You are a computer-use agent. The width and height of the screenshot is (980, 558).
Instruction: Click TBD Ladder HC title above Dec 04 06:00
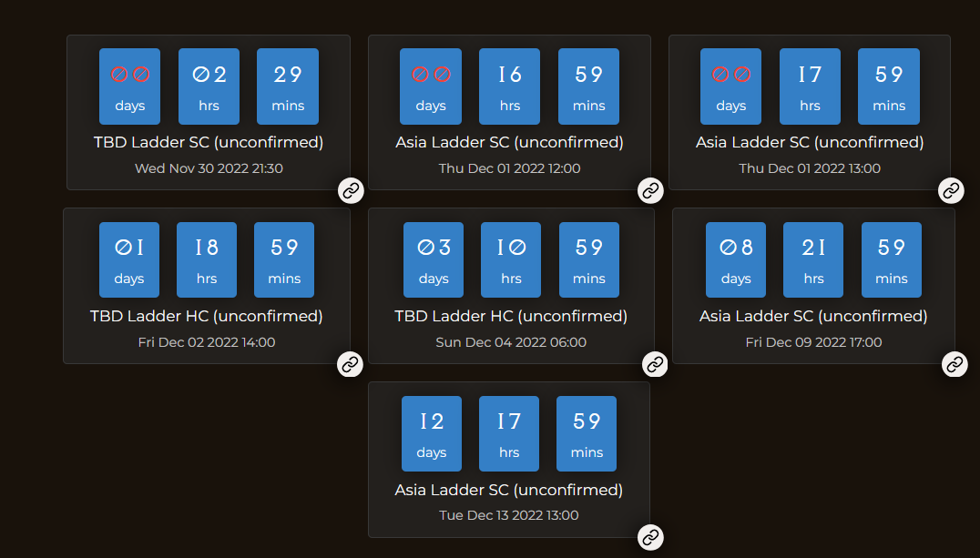511,316
